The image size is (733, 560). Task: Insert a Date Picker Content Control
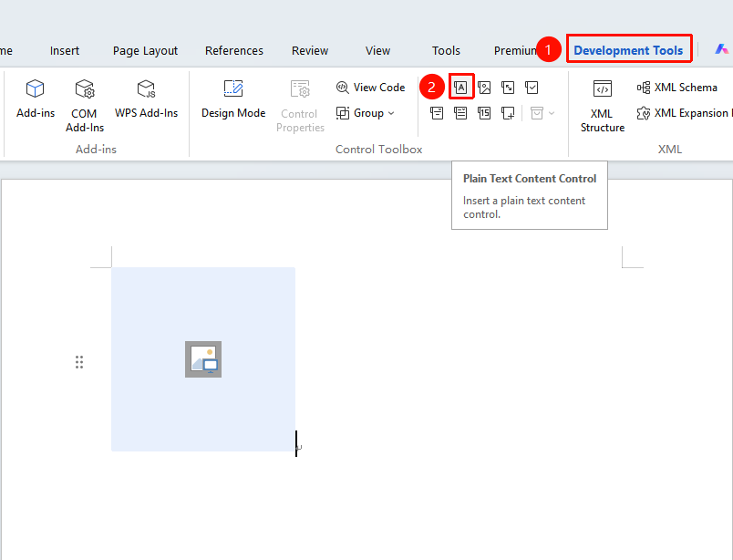484,113
